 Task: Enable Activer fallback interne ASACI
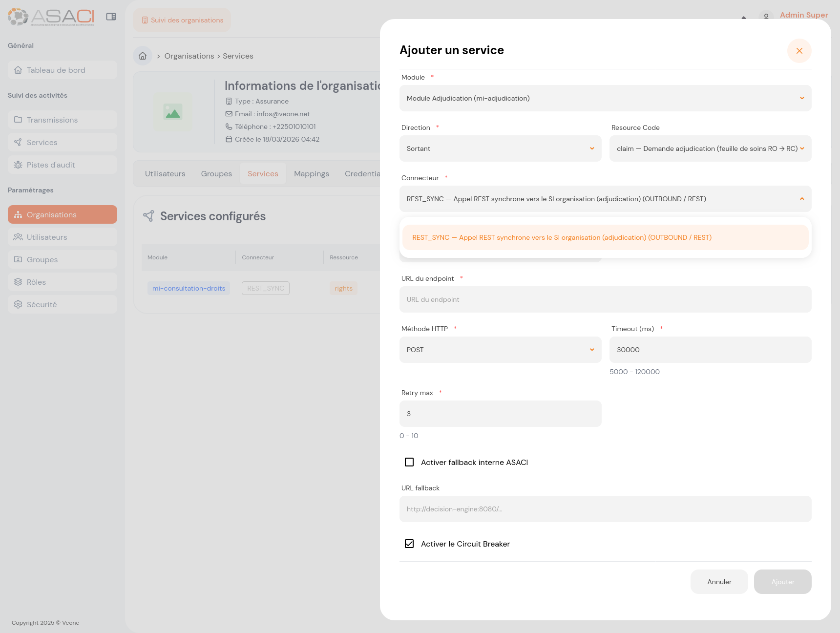coord(409,462)
